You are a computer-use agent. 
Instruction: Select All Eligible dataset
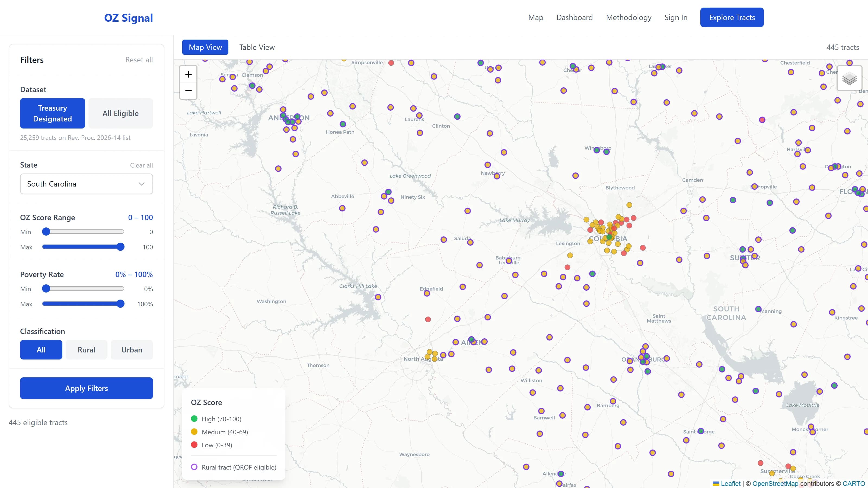click(x=121, y=113)
